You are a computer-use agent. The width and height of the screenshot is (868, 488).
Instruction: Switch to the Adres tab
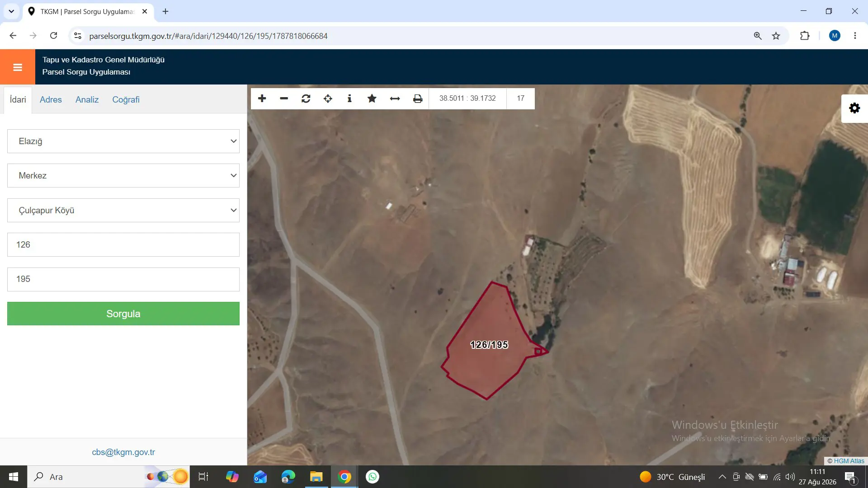coord(51,99)
